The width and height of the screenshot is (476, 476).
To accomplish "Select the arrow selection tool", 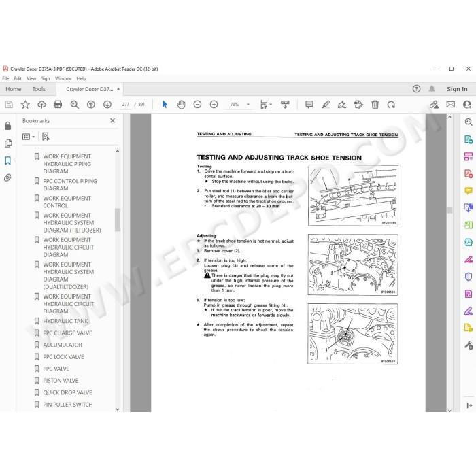I will coord(165,105).
